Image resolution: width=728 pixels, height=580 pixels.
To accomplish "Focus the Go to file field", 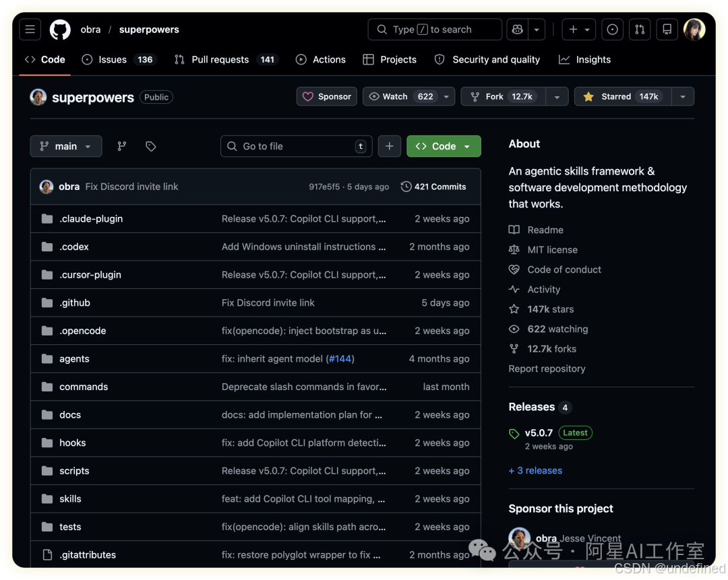I will (296, 146).
